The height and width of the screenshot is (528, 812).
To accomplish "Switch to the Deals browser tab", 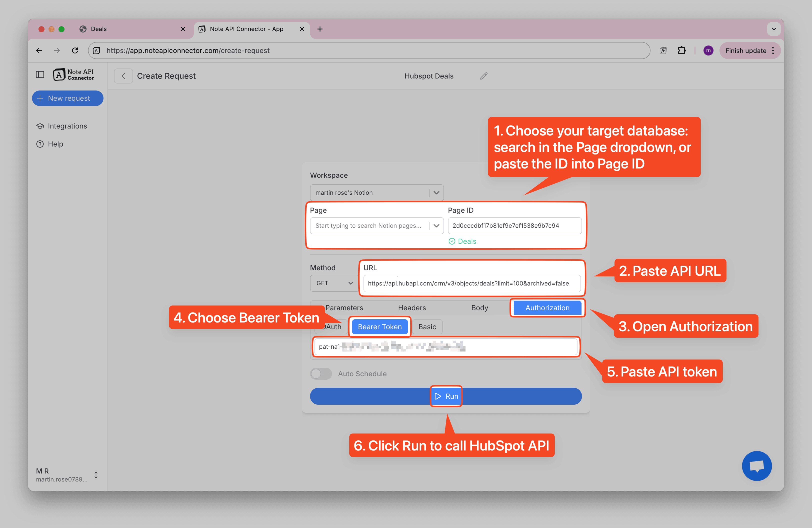I will [x=99, y=29].
